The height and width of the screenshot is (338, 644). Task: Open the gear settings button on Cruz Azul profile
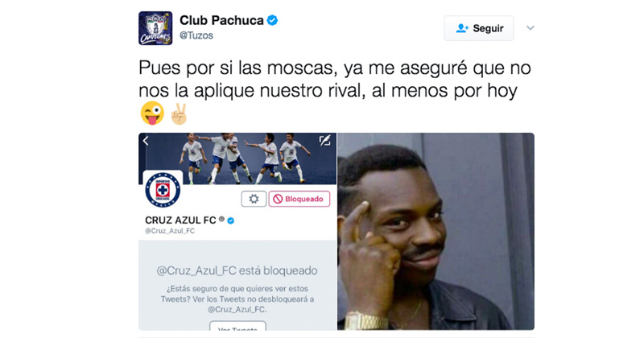pyautogui.click(x=254, y=199)
